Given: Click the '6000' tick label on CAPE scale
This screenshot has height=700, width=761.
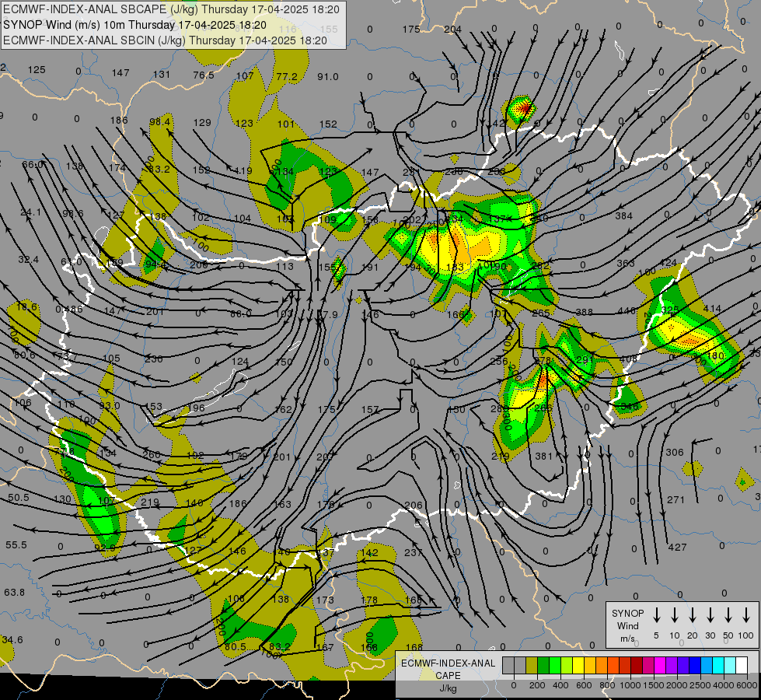Looking at the screenshot, I should point(747,685).
